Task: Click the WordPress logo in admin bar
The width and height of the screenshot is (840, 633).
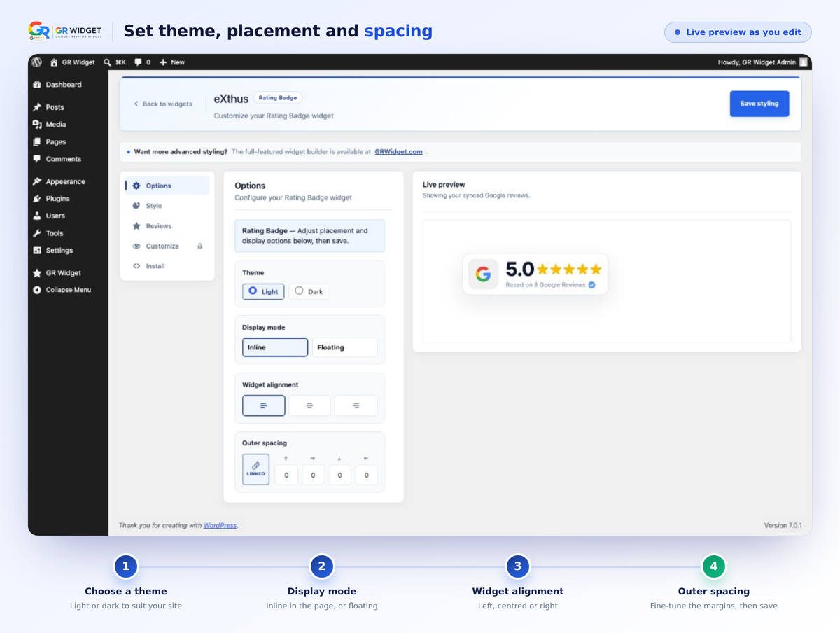Action: coord(36,62)
